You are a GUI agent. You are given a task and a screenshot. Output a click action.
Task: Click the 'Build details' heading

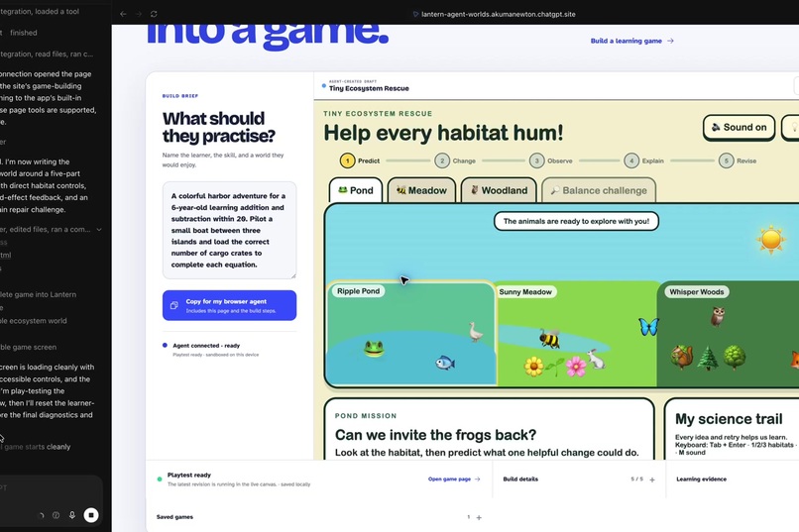pos(520,479)
